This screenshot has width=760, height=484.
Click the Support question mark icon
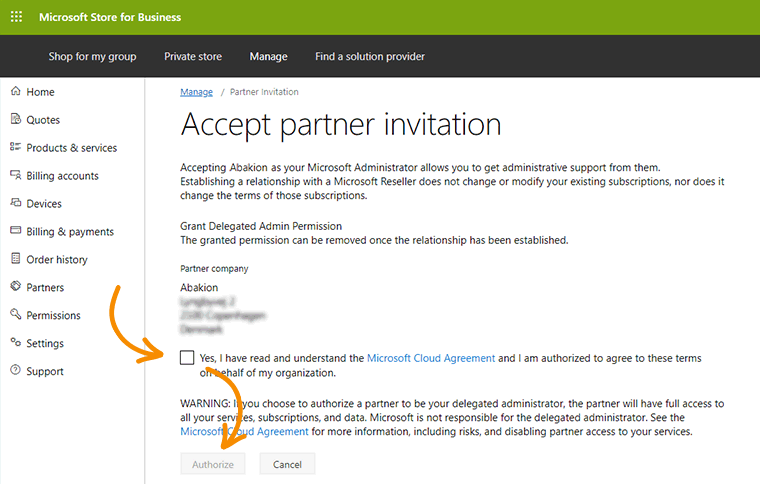click(x=16, y=370)
